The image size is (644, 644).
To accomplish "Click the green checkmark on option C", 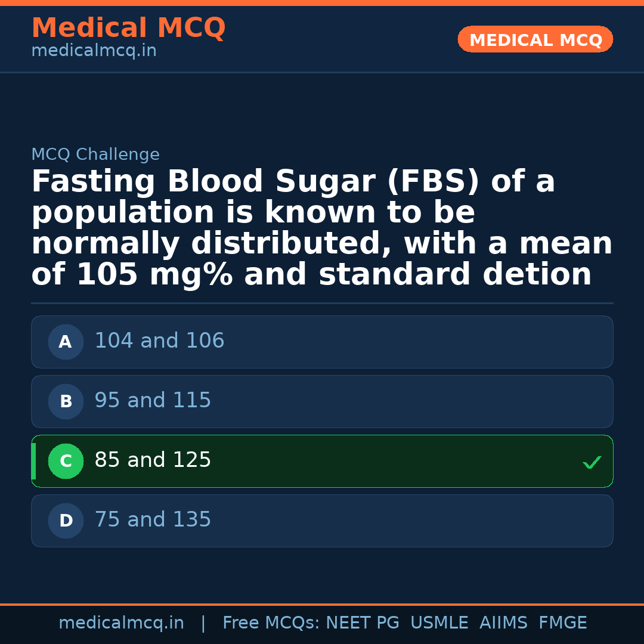I will (x=592, y=462).
